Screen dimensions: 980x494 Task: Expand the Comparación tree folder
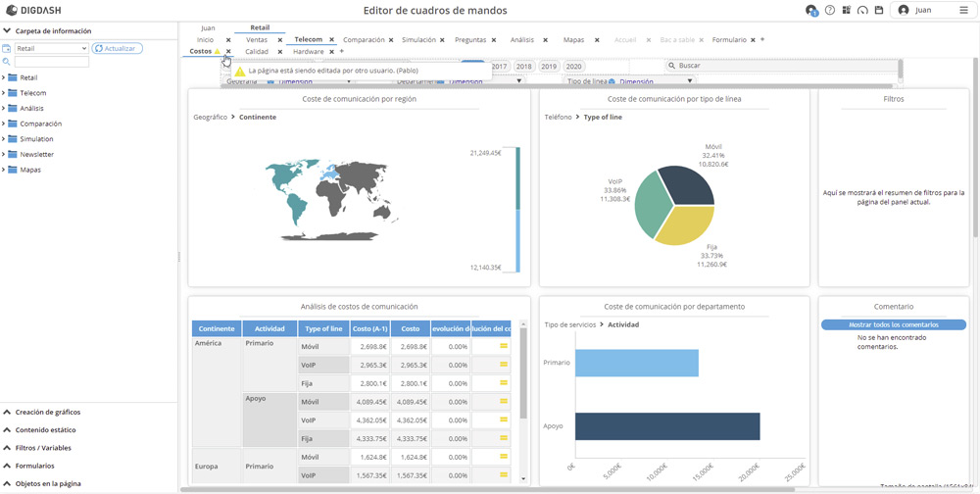pyautogui.click(x=4, y=123)
